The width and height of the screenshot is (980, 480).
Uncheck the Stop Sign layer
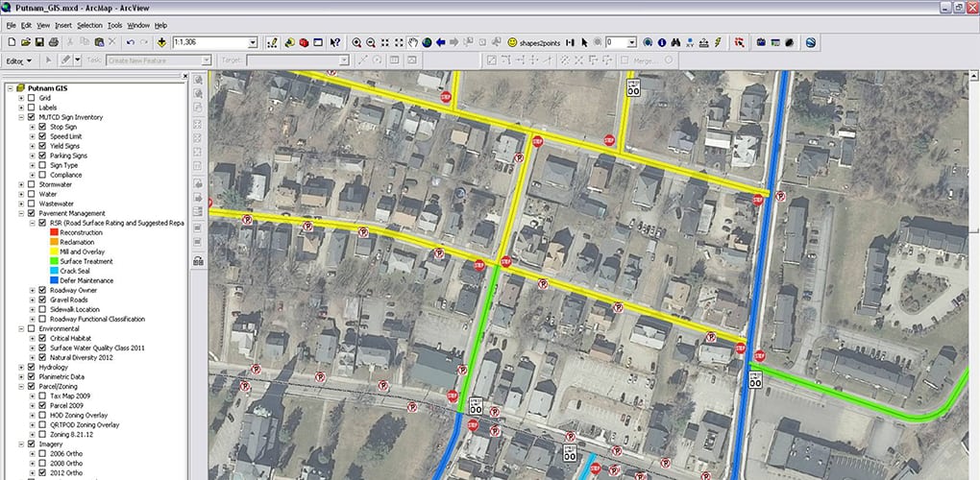tap(42, 127)
